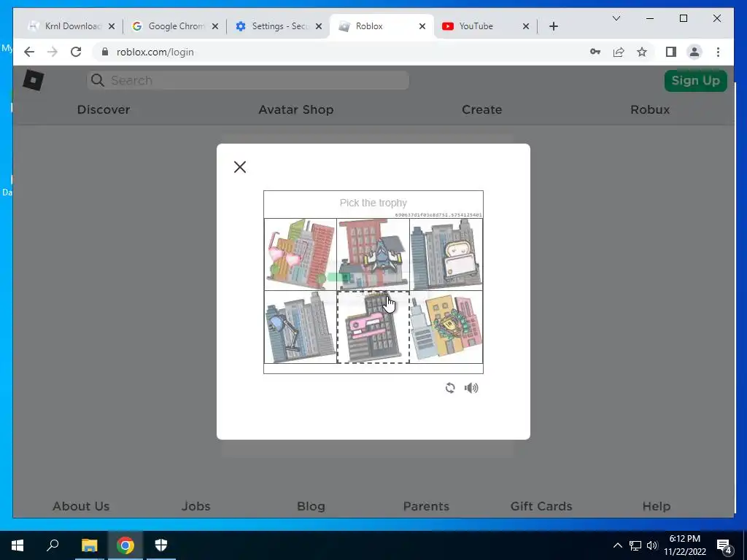The image size is (747, 560).
Task: Open the Gift Cards footer link
Action: [541, 506]
